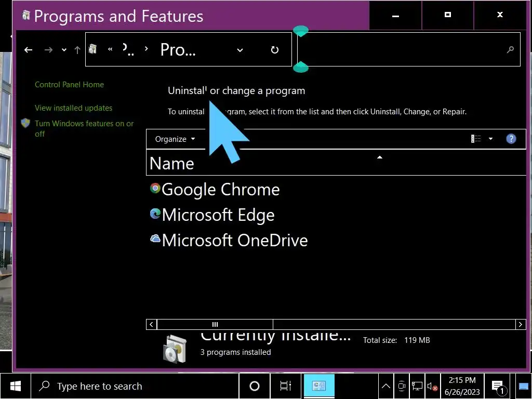Viewport: 532px width, 399px height.
Task: Open the recent locations dropdown chevron
Action: click(x=64, y=50)
